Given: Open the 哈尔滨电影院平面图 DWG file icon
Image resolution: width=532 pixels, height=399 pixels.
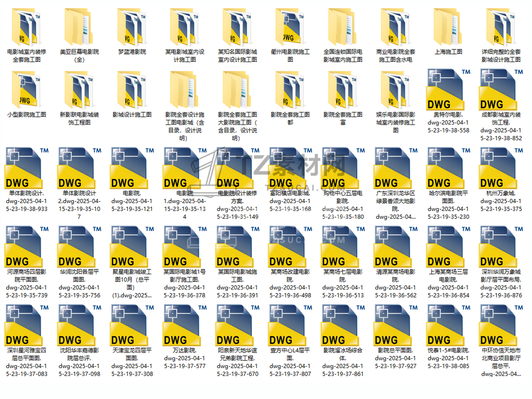Looking at the screenshot, I should 448,168.
